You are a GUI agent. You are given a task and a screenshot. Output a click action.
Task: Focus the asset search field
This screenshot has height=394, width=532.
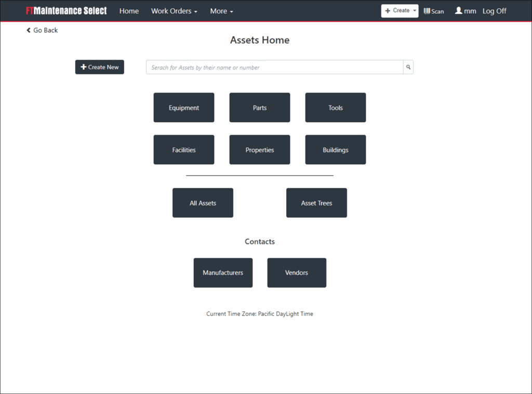click(x=274, y=68)
